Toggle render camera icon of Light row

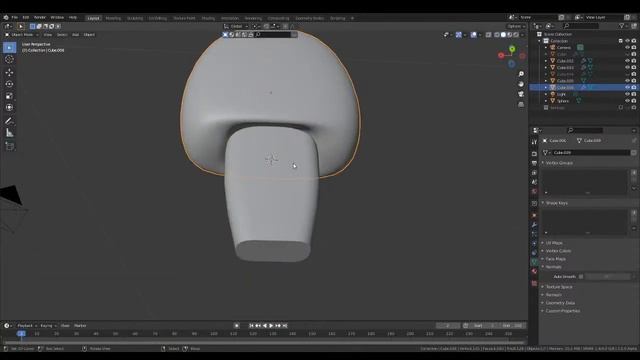click(x=634, y=94)
